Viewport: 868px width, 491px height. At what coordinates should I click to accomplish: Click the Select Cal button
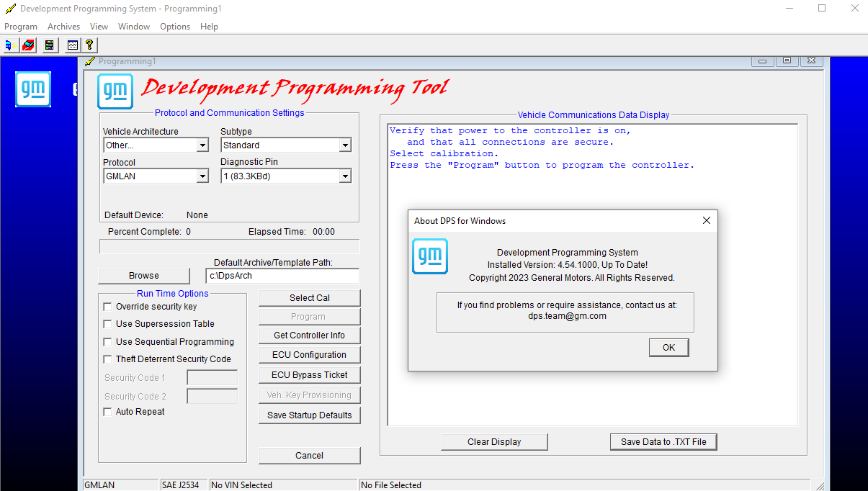coord(310,298)
